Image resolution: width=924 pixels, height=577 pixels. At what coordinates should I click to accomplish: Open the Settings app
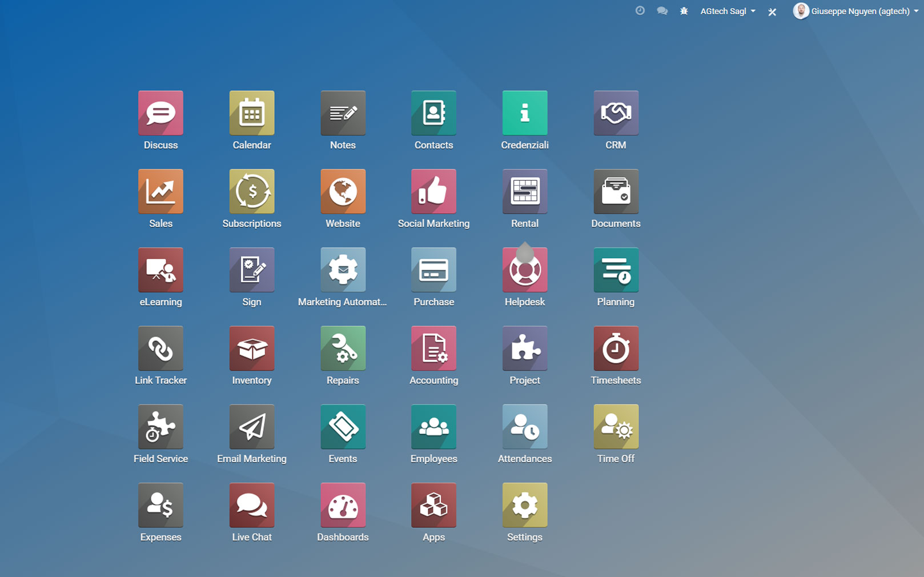(525, 505)
